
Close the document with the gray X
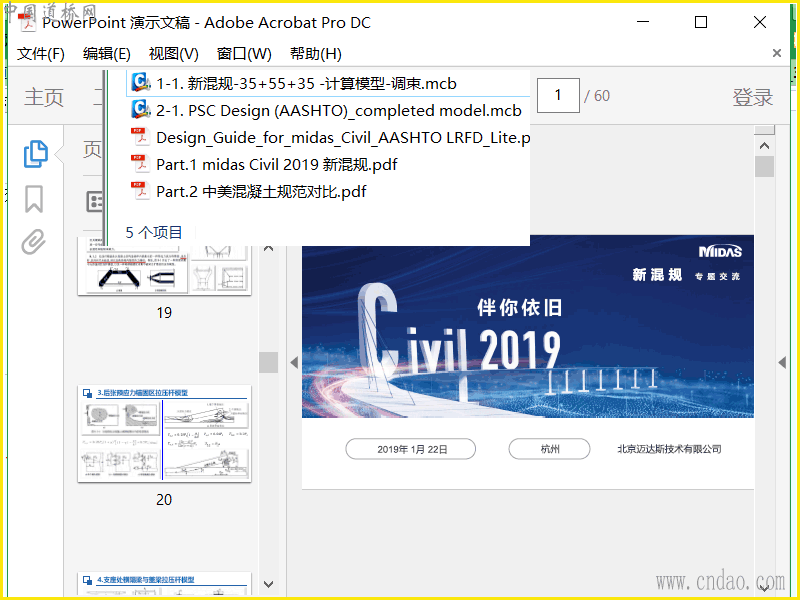coord(777,53)
